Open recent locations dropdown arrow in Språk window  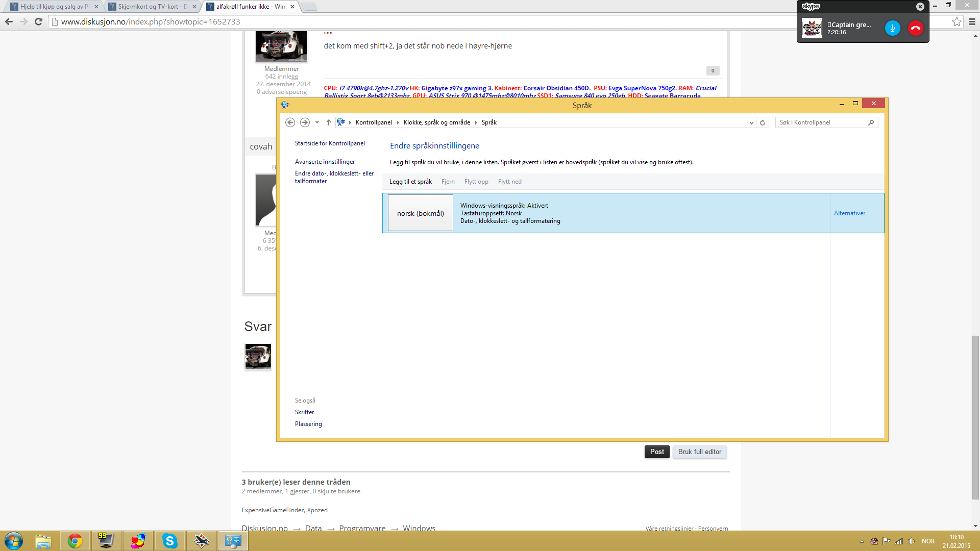tap(317, 122)
